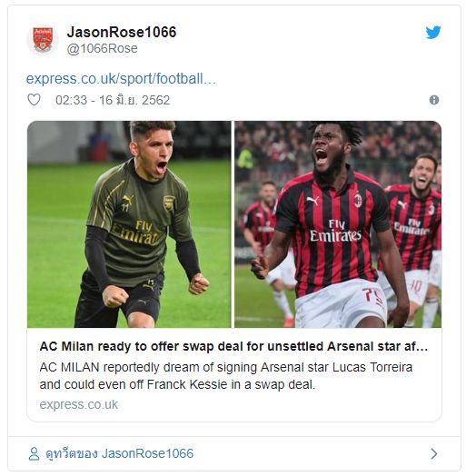Click the Arsenal badge on Torreira's shirt
The width and height of the screenshot is (466, 476).
point(169,203)
